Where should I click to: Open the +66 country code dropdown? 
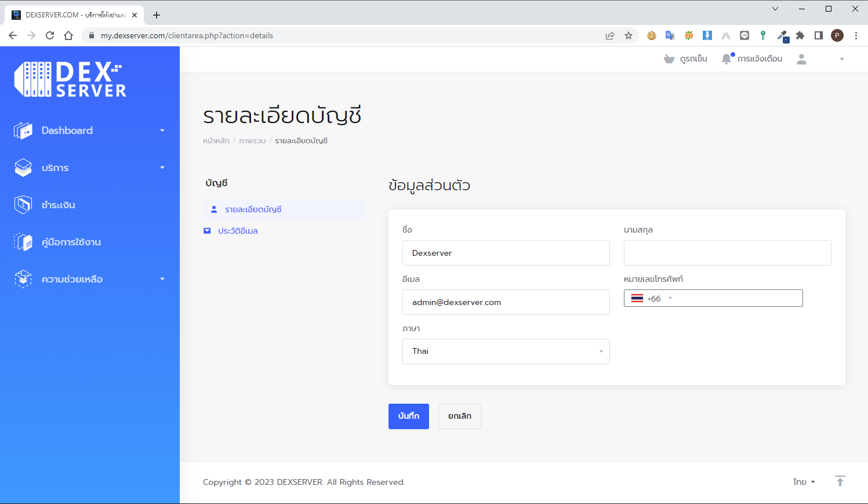652,298
